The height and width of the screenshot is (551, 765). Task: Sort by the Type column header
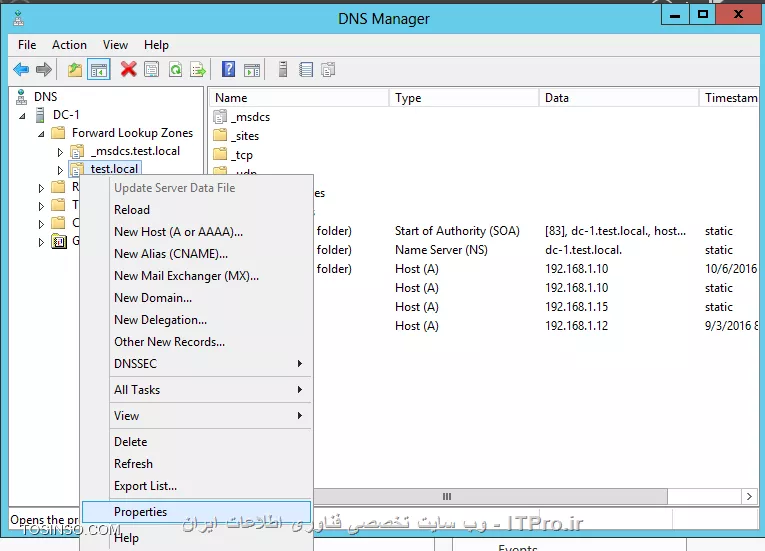tap(464, 98)
